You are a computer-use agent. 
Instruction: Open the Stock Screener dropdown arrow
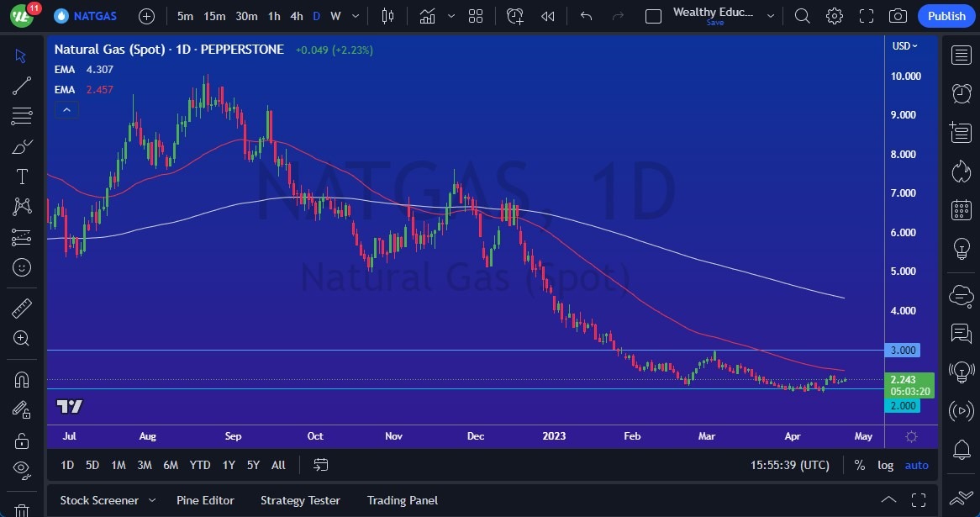(x=152, y=500)
